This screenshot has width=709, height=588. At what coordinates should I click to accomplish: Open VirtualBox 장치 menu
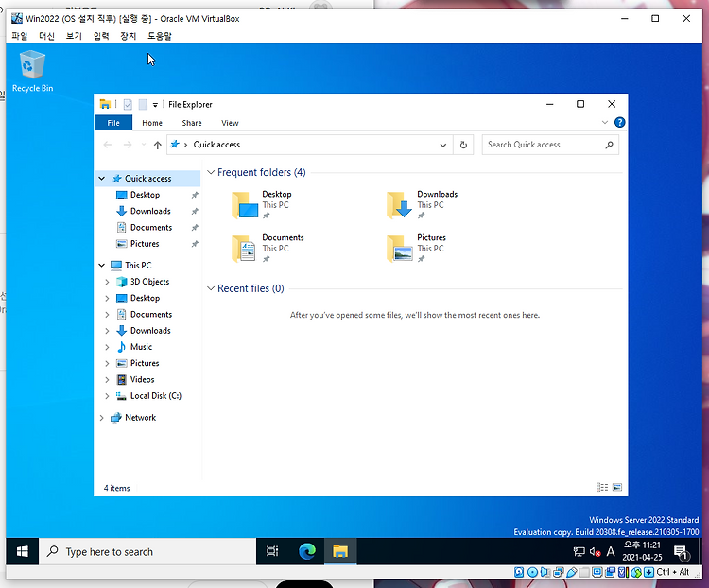pyautogui.click(x=128, y=36)
